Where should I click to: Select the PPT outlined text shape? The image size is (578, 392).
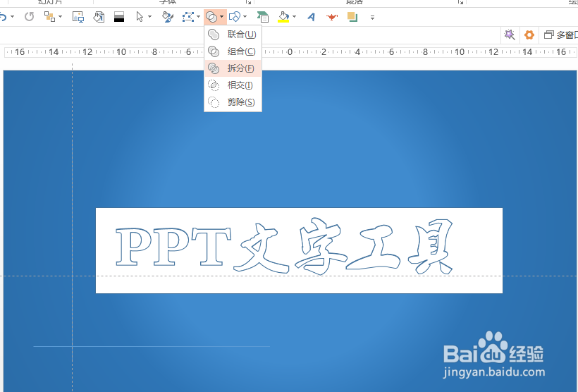(173, 246)
